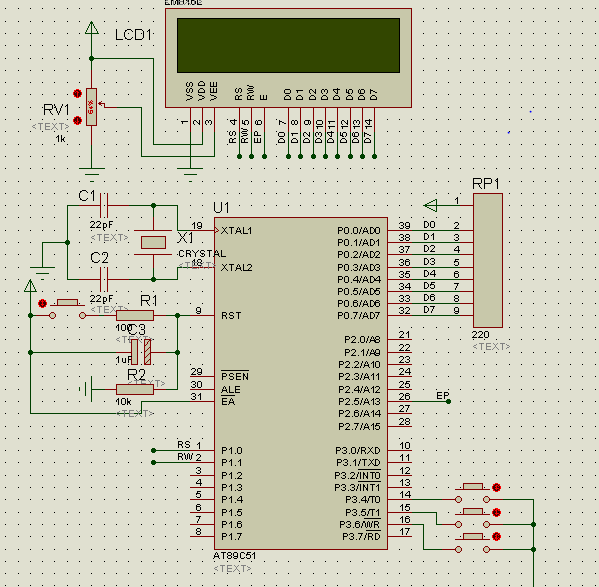Click the RV1 wiper arrow
The image size is (599, 587).
pyautogui.click(x=102, y=104)
